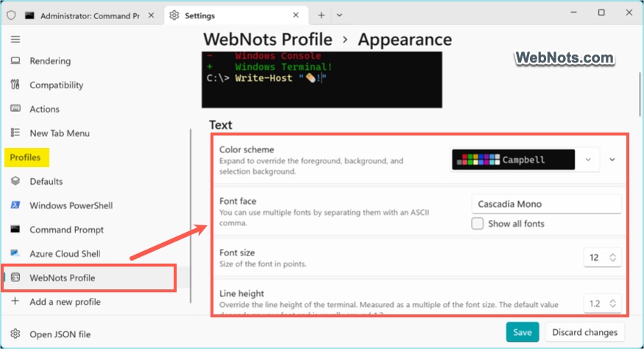Click the Command Prompt profile icon
Viewport: 644px width, 349px height.
[x=15, y=229]
